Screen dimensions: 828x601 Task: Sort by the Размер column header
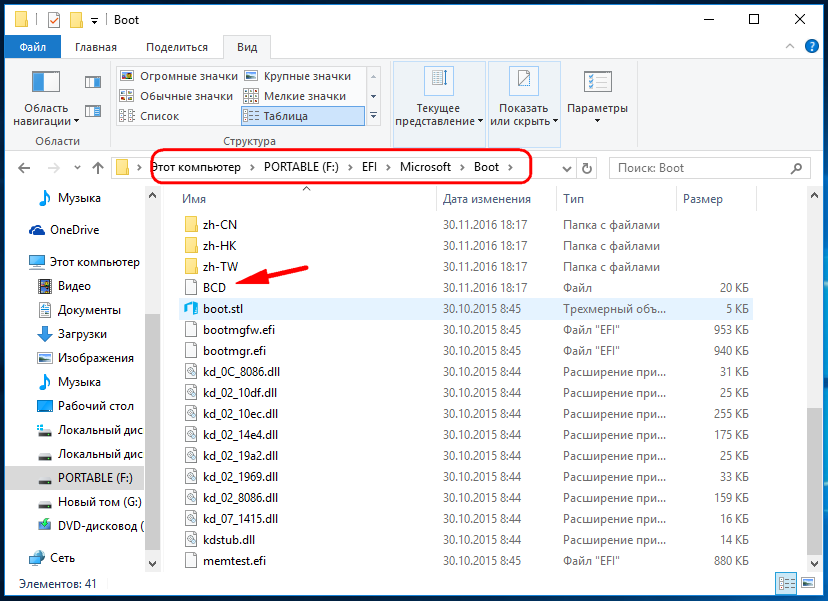tap(716, 199)
